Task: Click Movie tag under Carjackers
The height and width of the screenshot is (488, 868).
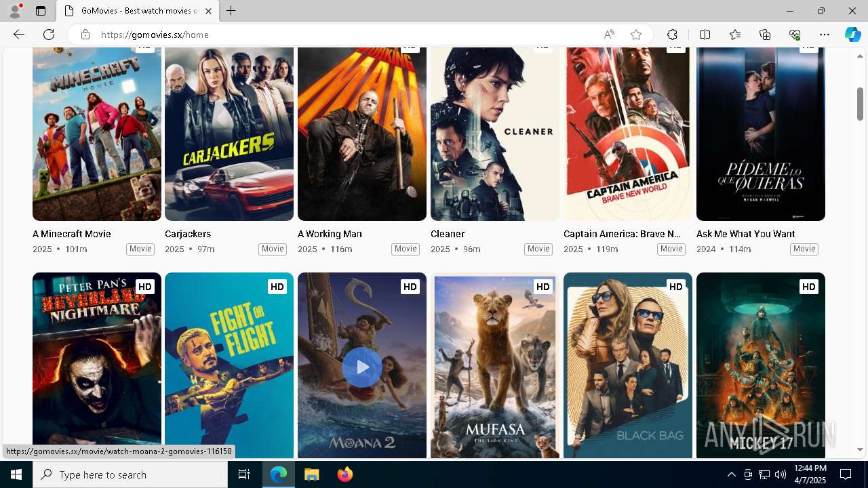Action: coord(273,249)
